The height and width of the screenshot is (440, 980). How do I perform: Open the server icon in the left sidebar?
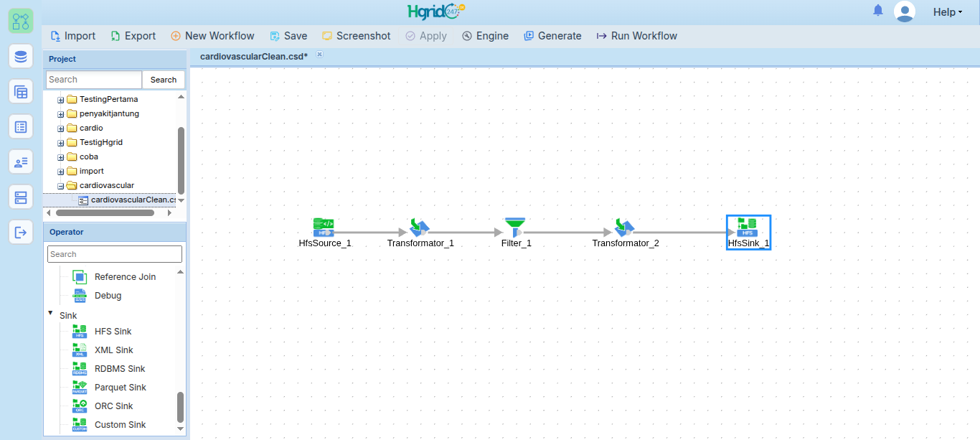coord(21,197)
